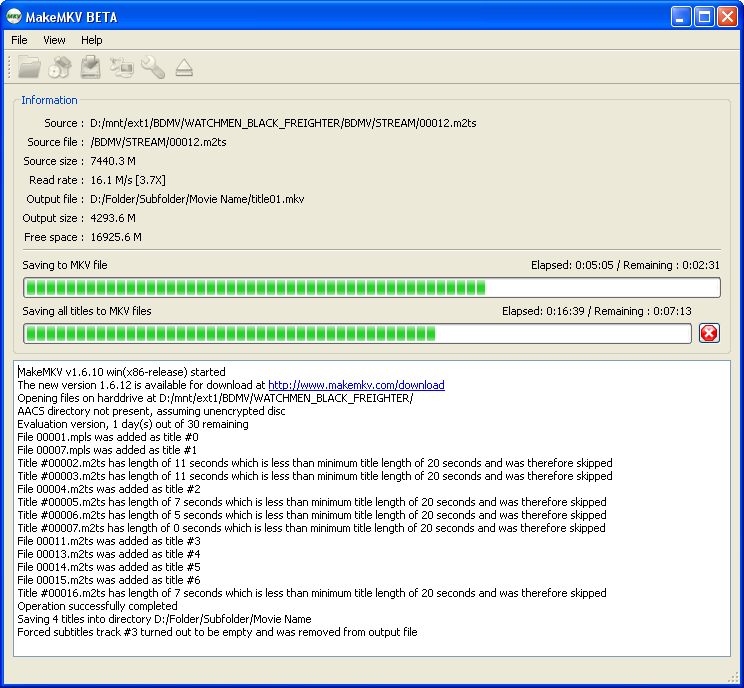The image size is (744, 688).
Task: Click the Read rate value 16.1 M/s
Action: click(x=128, y=180)
